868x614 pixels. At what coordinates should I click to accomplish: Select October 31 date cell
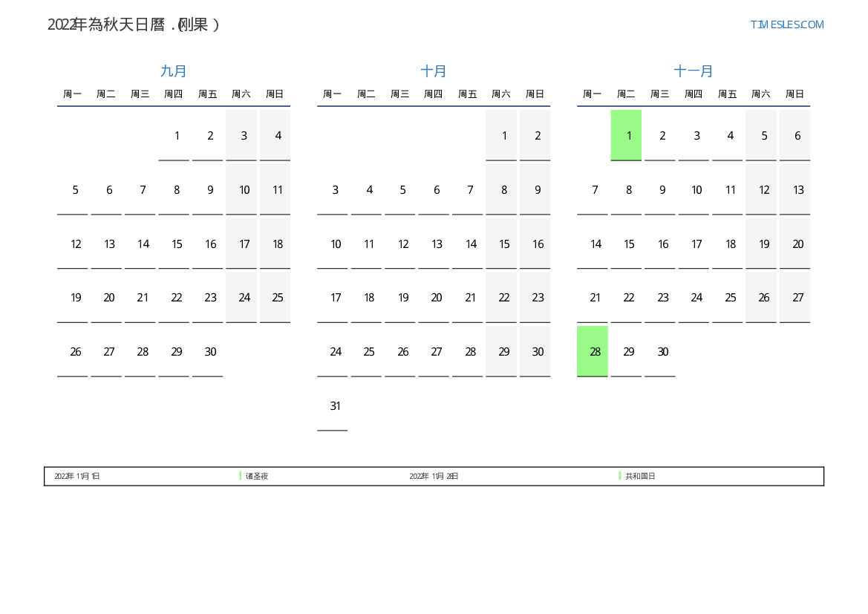[335, 406]
